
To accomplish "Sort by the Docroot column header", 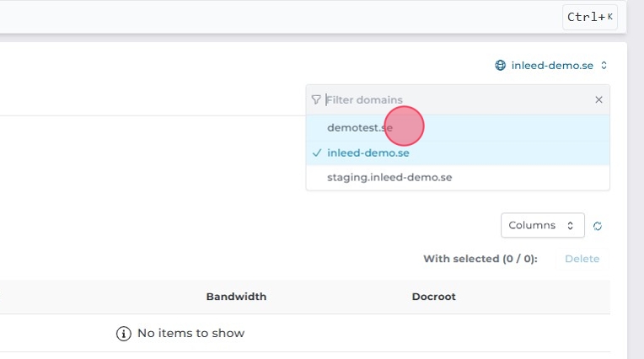I will click(433, 297).
